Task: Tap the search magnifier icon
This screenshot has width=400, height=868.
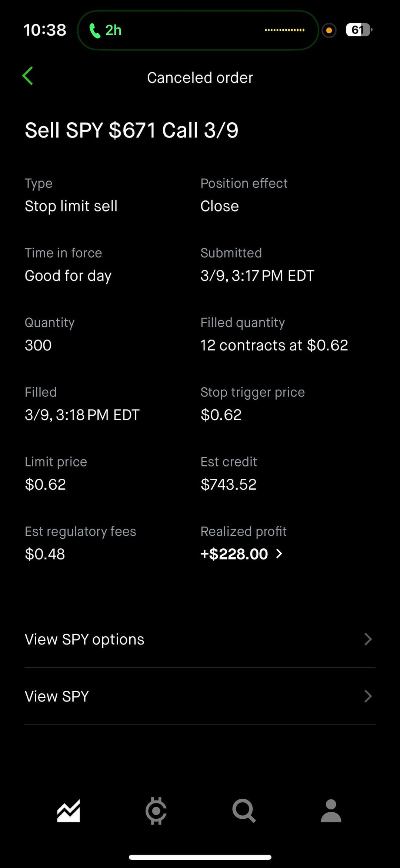Action: tap(244, 811)
